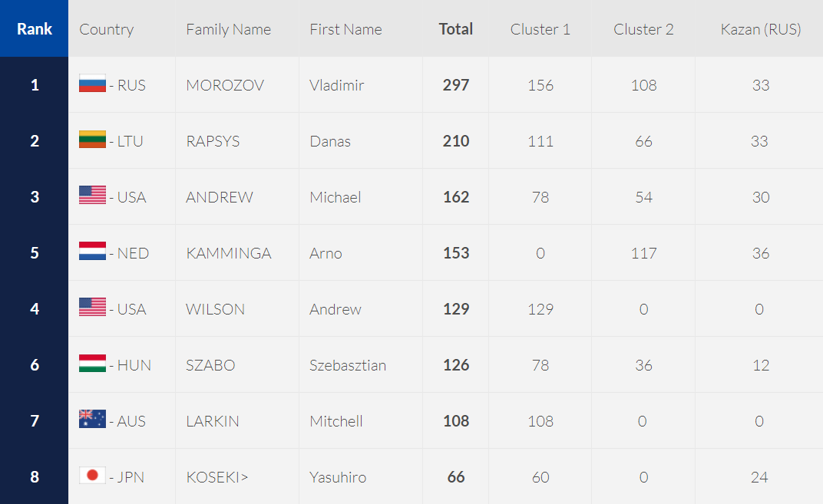823x504 pixels.
Task: Click the Lithuanian flag icon
Action: click(92, 140)
